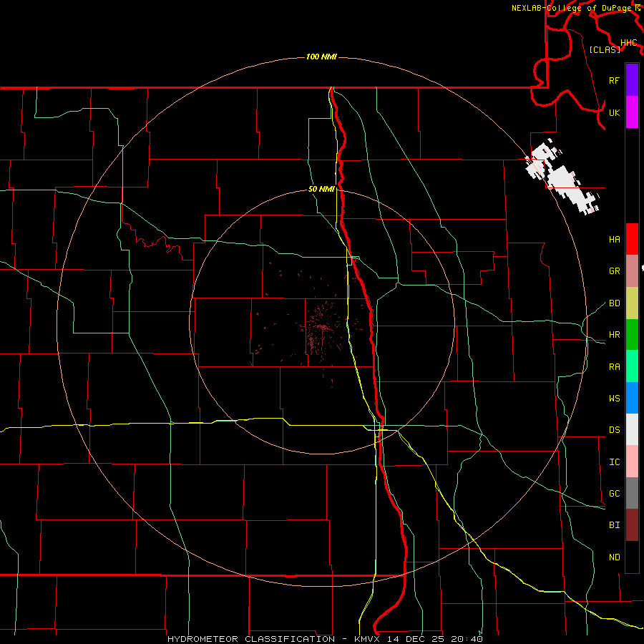Image resolution: width=644 pixels, height=644 pixels.
Task: Click the radar site clutter center
Action: pyautogui.click(x=323, y=327)
